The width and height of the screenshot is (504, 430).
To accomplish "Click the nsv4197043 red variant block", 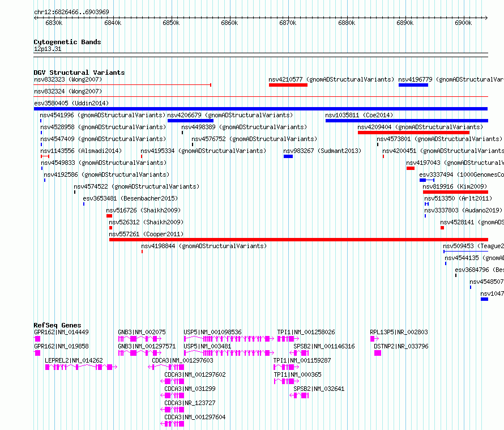I will (411, 168).
